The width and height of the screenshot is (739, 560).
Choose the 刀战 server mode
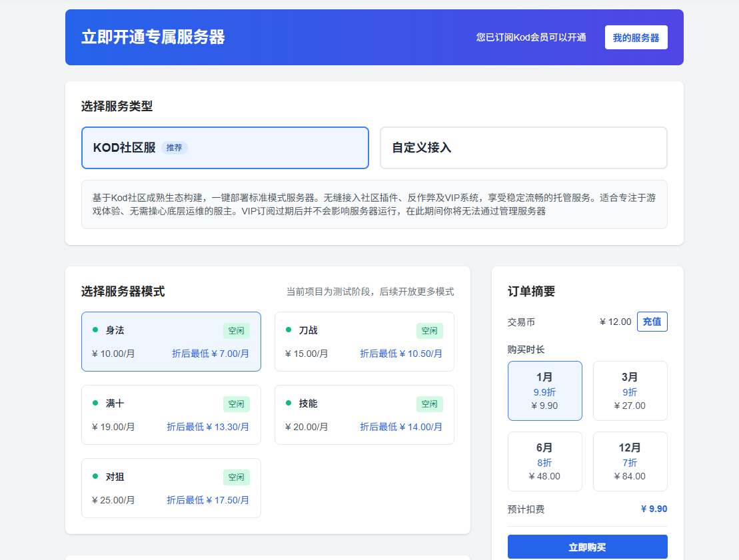point(364,341)
